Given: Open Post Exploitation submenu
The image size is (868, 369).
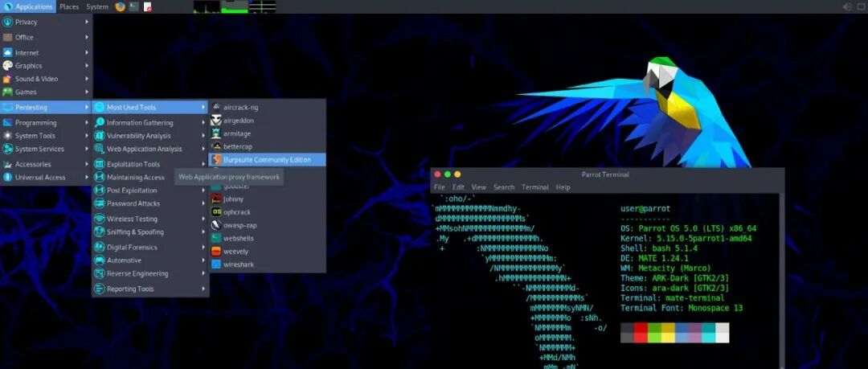Looking at the screenshot, I should pos(150,191).
